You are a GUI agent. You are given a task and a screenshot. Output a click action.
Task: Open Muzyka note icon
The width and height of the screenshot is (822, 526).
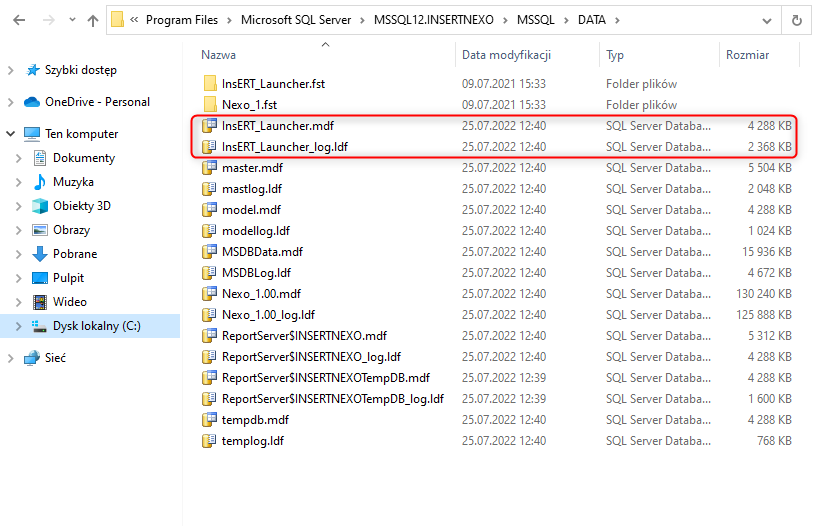click(x=40, y=182)
